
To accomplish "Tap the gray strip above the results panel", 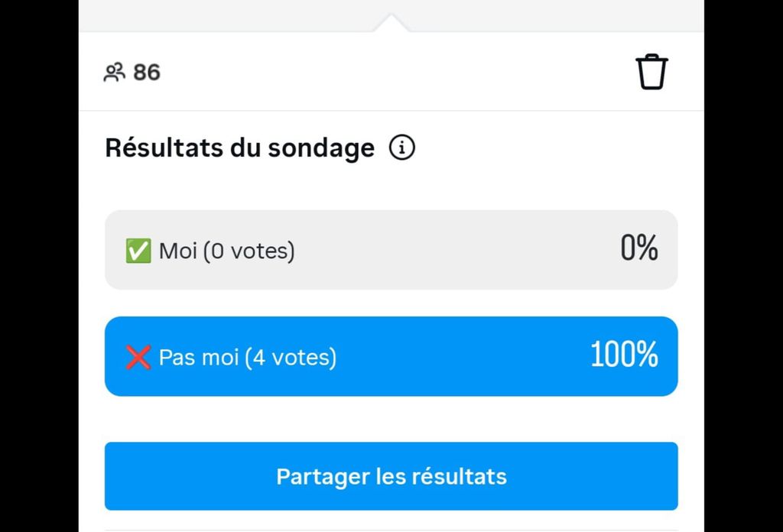I will tap(225, 15).
